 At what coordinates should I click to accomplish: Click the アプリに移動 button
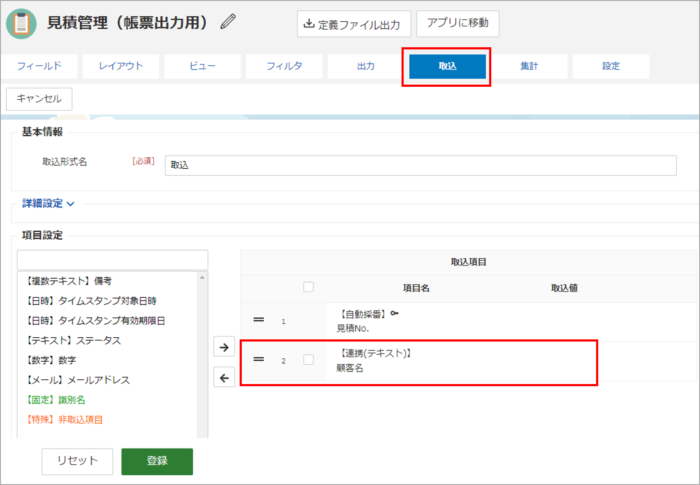458,23
